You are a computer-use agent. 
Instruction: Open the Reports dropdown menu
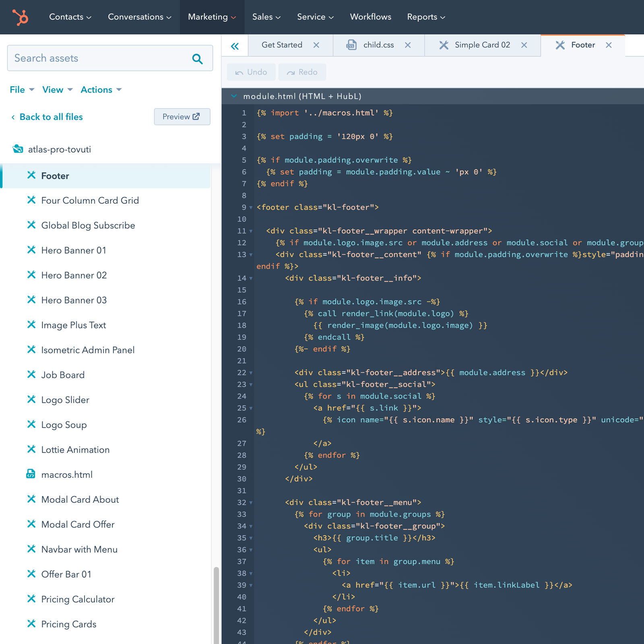pyautogui.click(x=426, y=17)
